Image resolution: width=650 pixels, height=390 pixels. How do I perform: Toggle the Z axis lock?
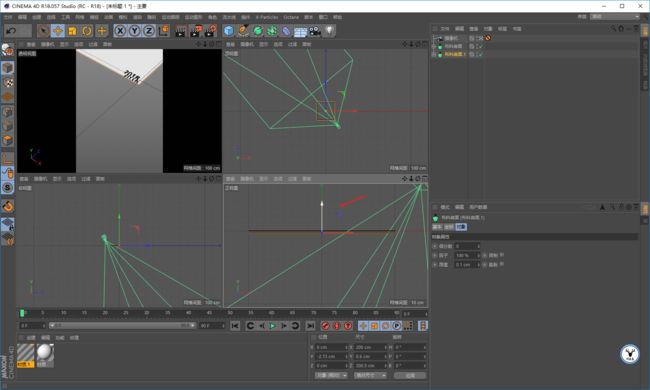(149, 31)
